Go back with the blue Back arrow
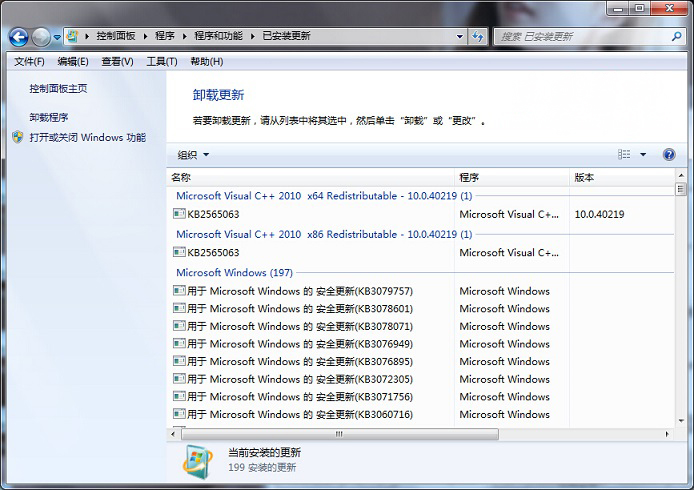Screen dimensions: 694x490 coord(19,37)
